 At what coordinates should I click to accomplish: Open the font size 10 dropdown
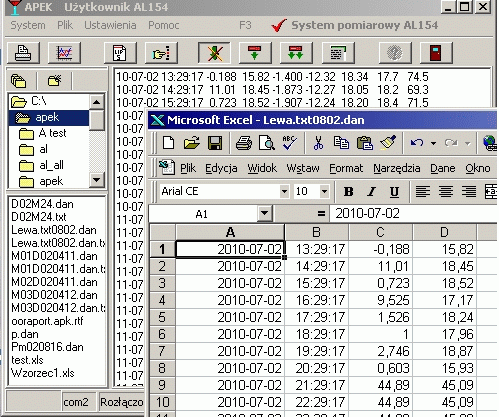[x=324, y=191]
